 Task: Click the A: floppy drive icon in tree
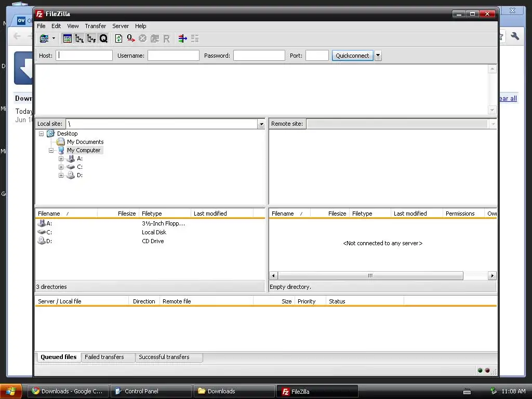click(71, 158)
